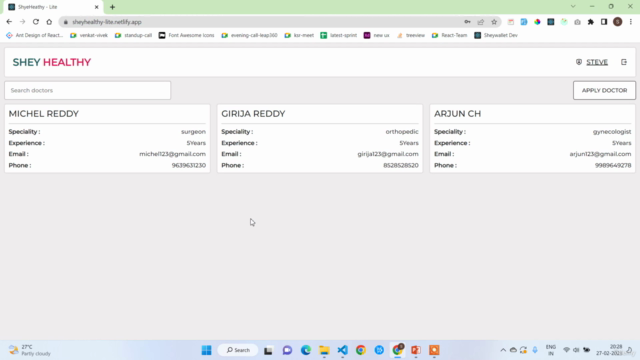Viewport: 640px width, 360px height.
Task: Click email michel123@gmail.com
Action: click(172, 154)
